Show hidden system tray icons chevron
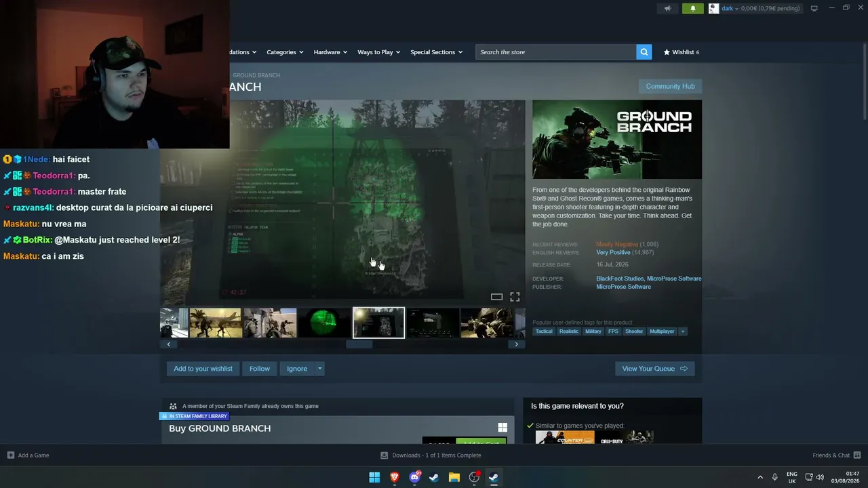The height and width of the screenshot is (488, 868). point(760,477)
